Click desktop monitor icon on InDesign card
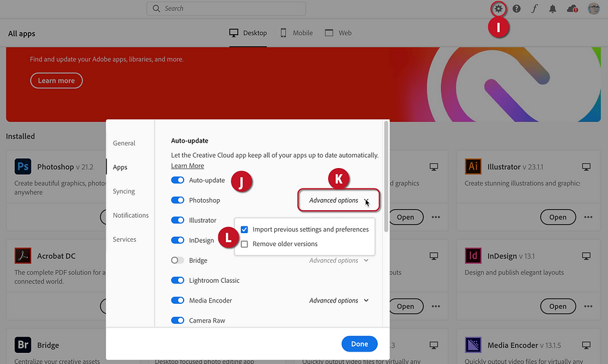 click(586, 256)
